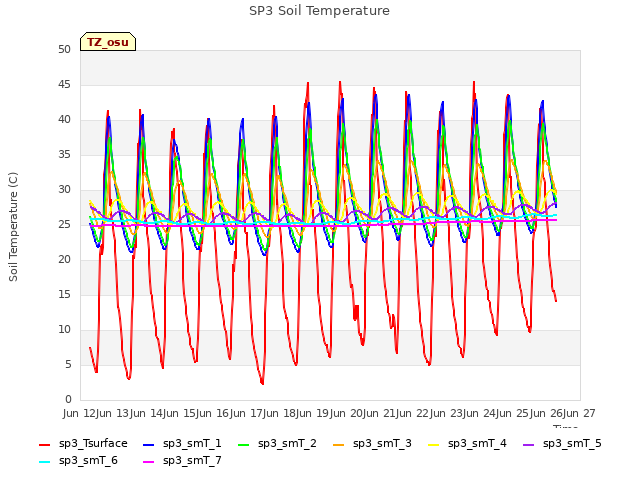Click the 30 y-axis tick label
Viewport: 640px width, 480px height.
coord(64,190)
